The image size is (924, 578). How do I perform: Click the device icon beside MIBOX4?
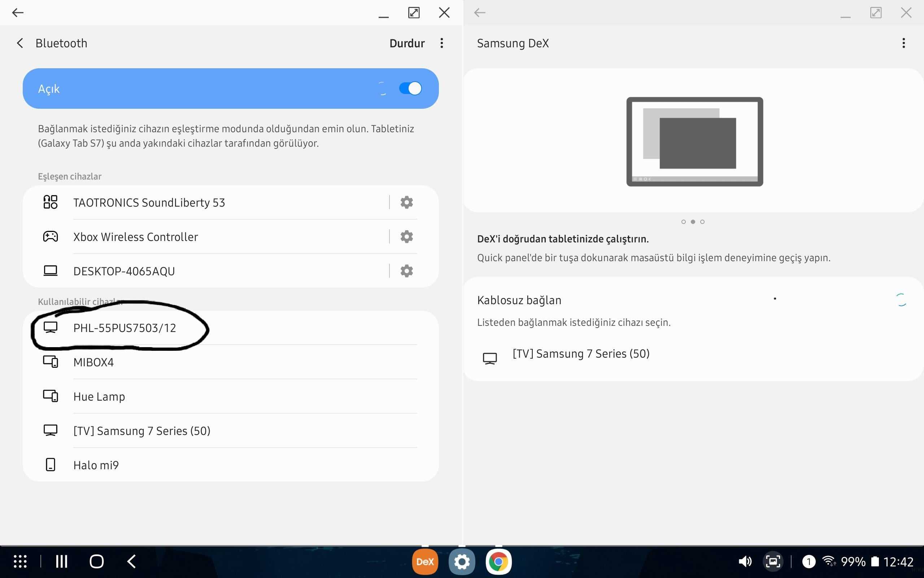(51, 362)
